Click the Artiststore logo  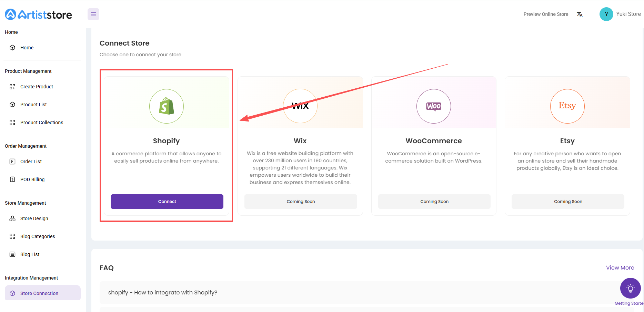pyautogui.click(x=38, y=14)
